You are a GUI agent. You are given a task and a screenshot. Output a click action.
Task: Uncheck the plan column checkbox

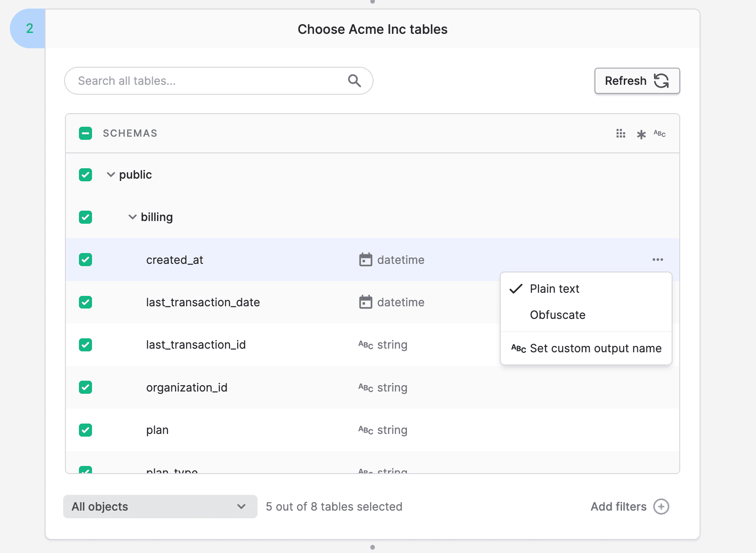click(x=85, y=430)
